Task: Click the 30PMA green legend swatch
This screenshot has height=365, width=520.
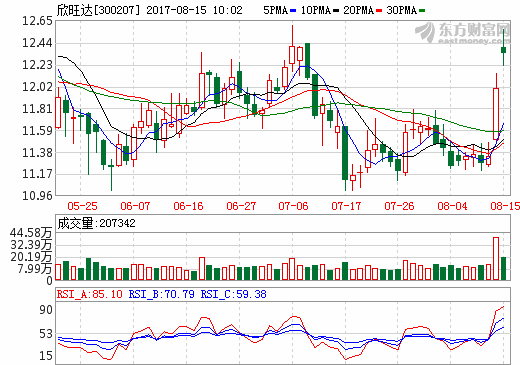Action: click(422, 11)
